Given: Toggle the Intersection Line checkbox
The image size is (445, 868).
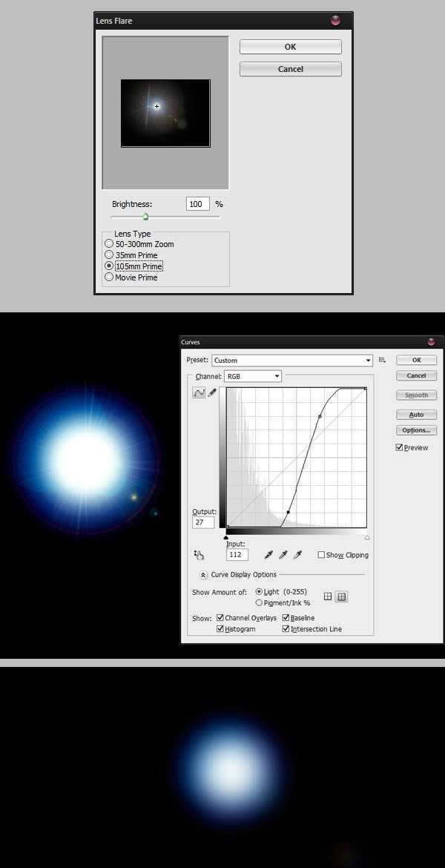Looking at the screenshot, I should tap(286, 629).
